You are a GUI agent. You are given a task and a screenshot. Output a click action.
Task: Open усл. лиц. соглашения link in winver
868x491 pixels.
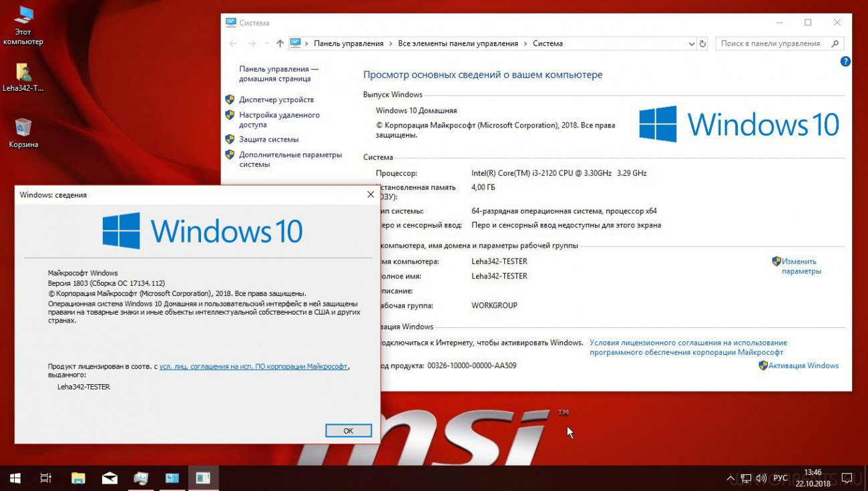pos(254,367)
